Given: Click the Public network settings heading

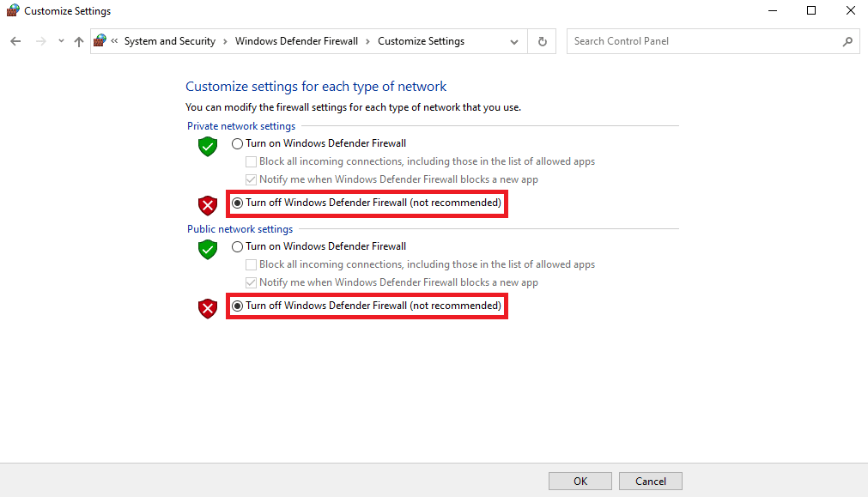Looking at the screenshot, I should [240, 229].
